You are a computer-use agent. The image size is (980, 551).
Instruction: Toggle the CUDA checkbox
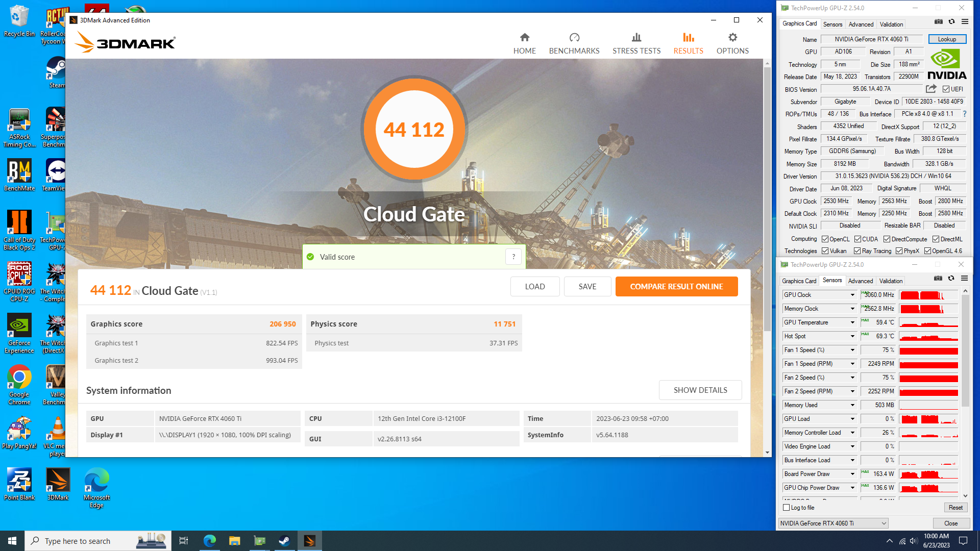pyautogui.click(x=857, y=239)
